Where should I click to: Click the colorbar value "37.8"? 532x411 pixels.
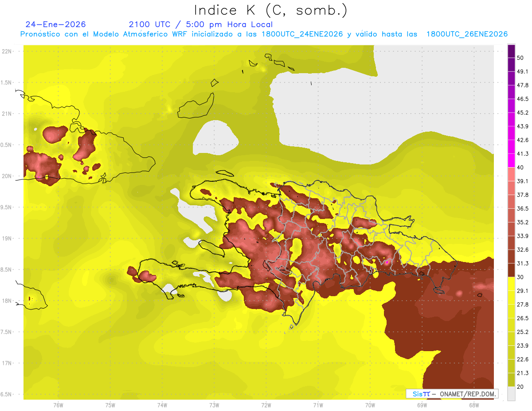coord(523,195)
